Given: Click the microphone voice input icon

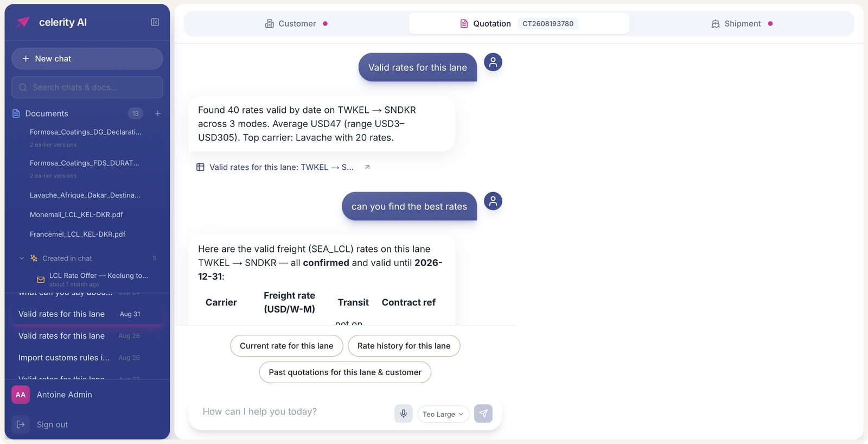Looking at the screenshot, I should tap(404, 414).
